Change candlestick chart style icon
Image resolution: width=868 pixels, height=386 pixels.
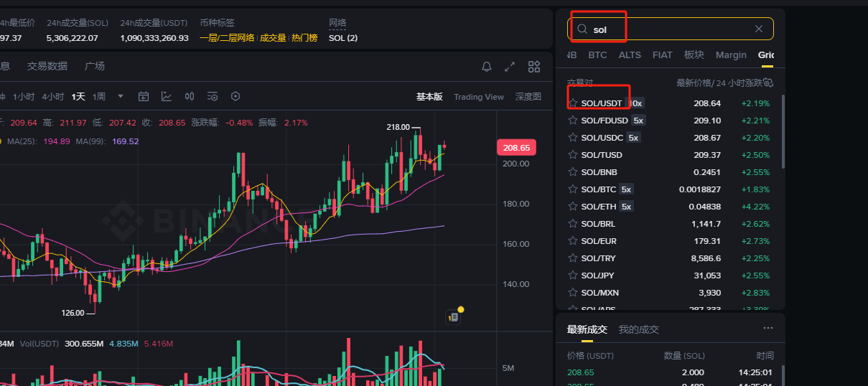[x=190, y=96]
